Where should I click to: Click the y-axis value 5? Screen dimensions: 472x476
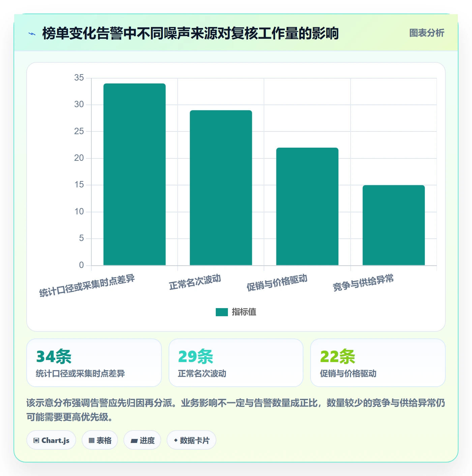pyautogui.click(x=81, y=238)
